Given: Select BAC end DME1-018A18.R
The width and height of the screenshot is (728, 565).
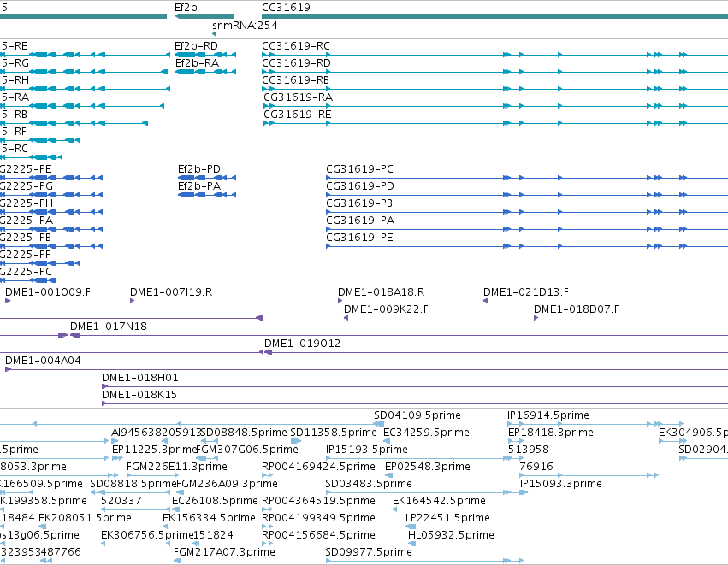Looking at the screenshot, I should [x=381, y=292].
